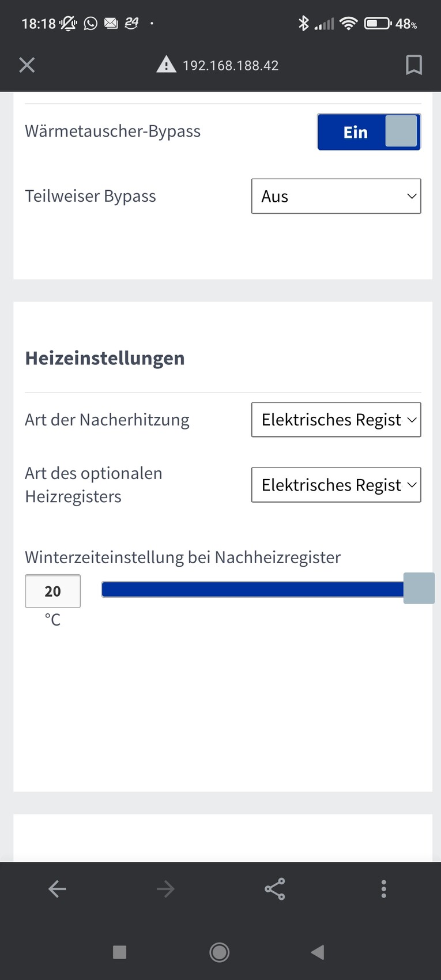Screen dimensions: 441x980
Task: Open the Art des optionalen Heizregisters dropdown
Action: (336, 485)
